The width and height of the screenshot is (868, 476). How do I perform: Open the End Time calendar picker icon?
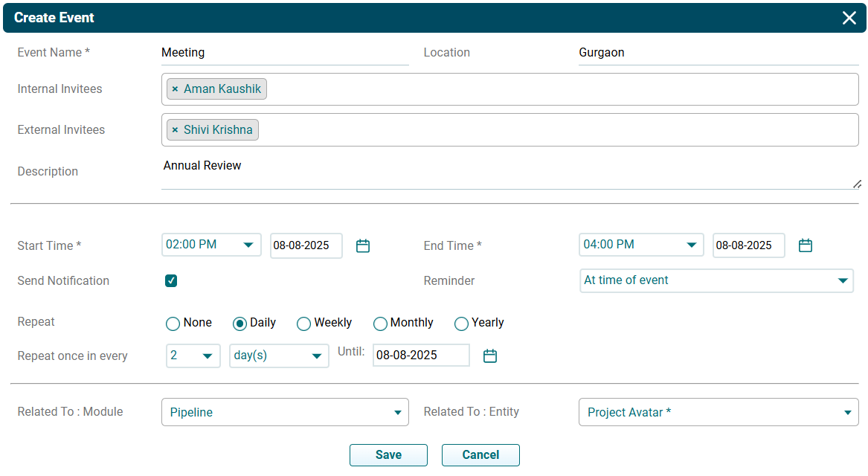pos(805,245)
